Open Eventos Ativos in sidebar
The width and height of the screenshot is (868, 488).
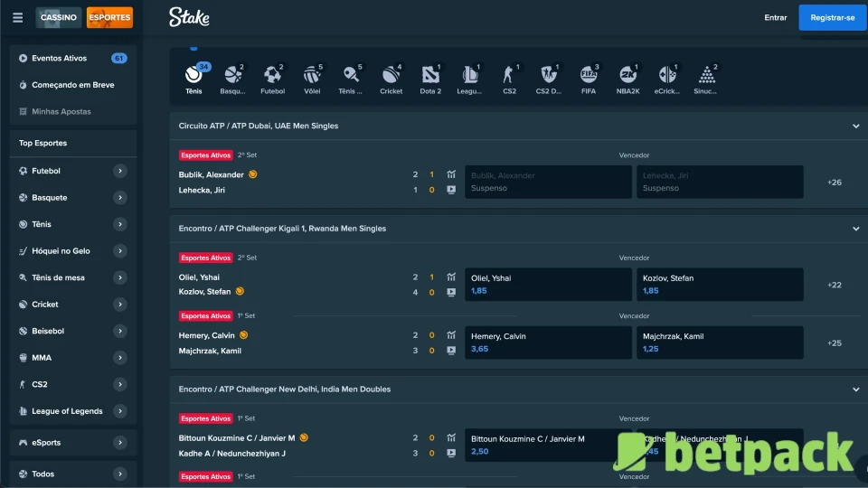pyautogui.click(x=60, y=59)
